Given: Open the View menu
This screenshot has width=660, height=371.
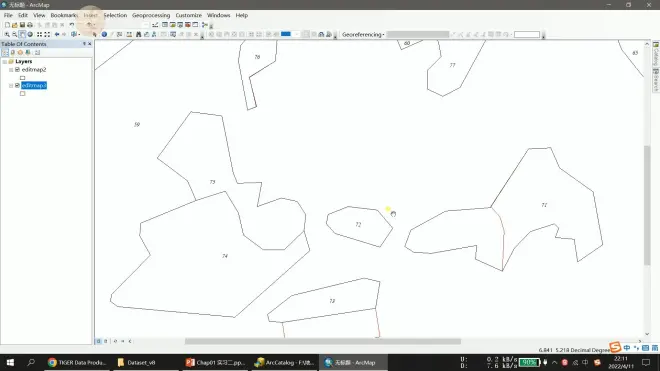Looking at the screenshot, I should (x=39, y=15).
